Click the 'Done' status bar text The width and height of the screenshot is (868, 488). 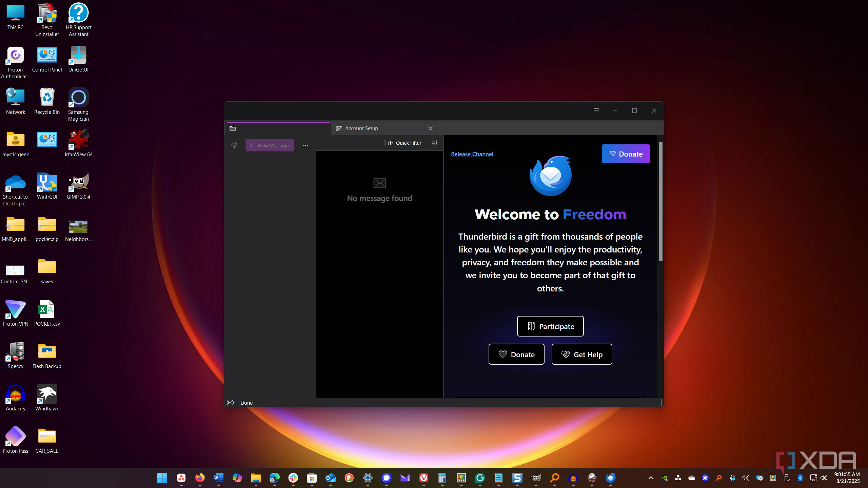tap(246, 403)
